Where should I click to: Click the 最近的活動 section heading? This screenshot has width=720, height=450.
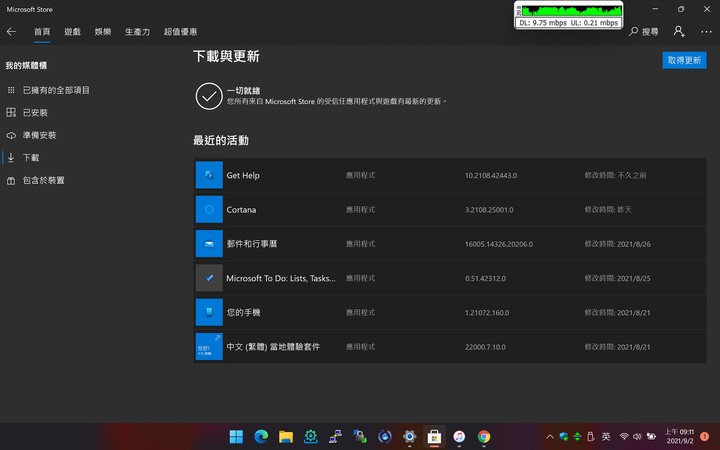(221, 140)
